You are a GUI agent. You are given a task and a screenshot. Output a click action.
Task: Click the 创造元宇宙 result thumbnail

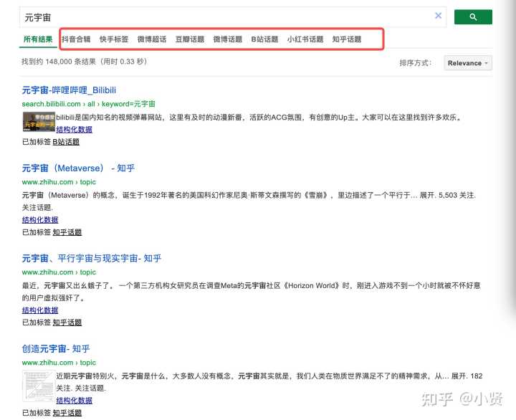coord(38,386)
